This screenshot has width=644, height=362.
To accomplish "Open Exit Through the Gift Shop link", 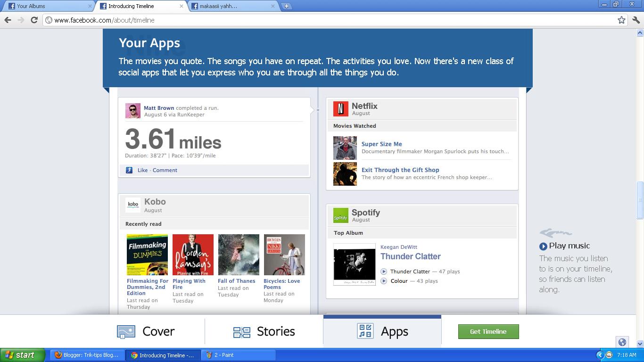I will [x=400, y=170].
